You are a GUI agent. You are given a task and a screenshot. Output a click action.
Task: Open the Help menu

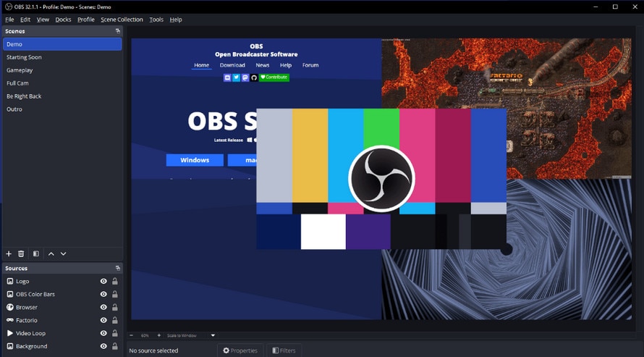tap(176, 20)
